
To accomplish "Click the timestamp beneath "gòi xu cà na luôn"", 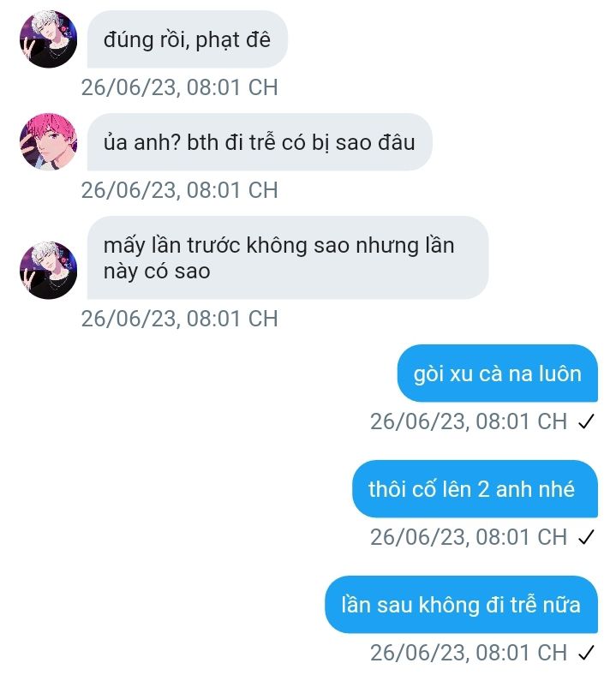I will [469, 421].
